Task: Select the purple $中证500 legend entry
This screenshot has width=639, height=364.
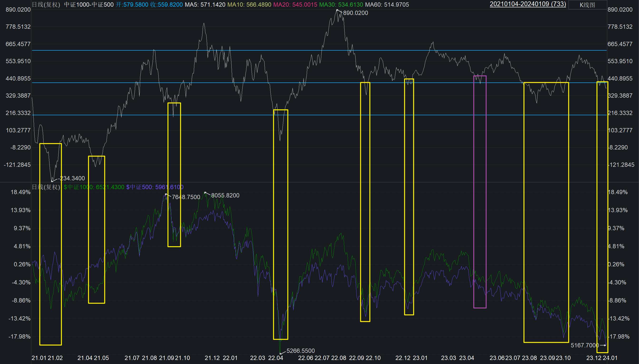Action: (155, 187)
